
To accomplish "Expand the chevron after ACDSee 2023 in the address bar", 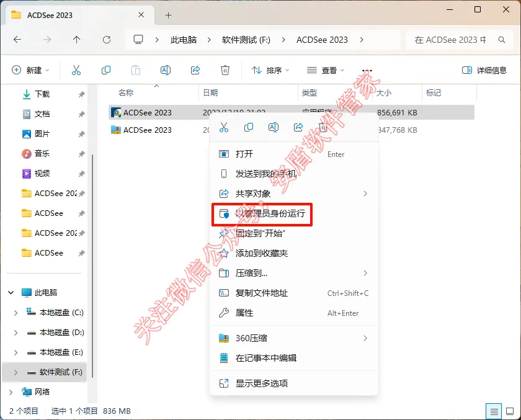I will (362, 40).
